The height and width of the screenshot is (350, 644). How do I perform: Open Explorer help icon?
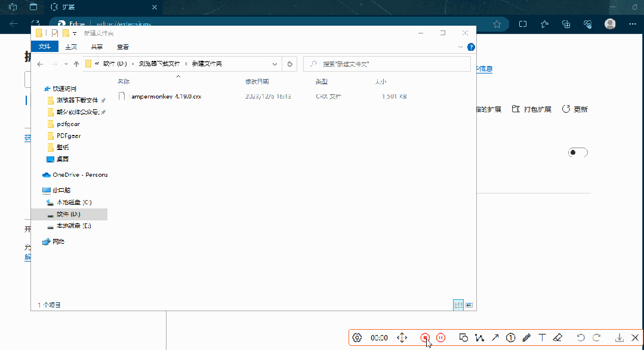coord(471,47)
